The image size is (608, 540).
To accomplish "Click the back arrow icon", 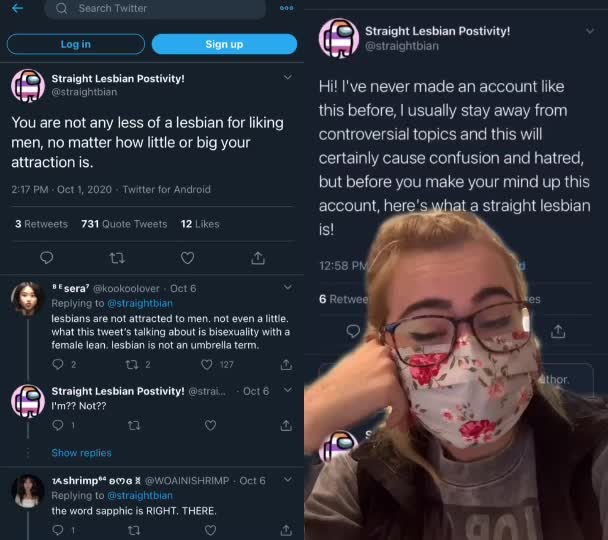I will coord(18,8).
